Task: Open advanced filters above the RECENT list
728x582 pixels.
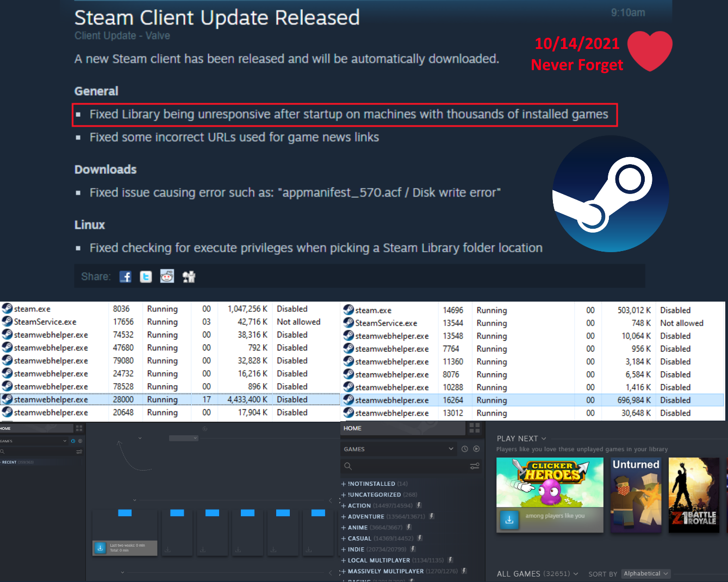Action: [x=79, y=452]
